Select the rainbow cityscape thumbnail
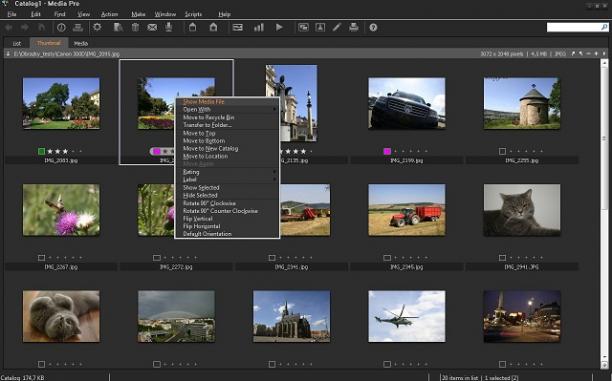 pos(176,316)
